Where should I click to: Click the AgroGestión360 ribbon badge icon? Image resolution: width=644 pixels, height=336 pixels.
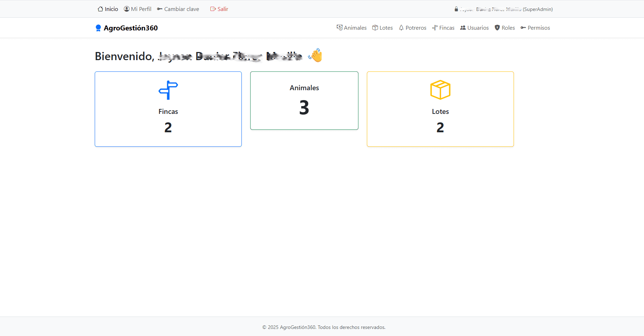(98, 28)
